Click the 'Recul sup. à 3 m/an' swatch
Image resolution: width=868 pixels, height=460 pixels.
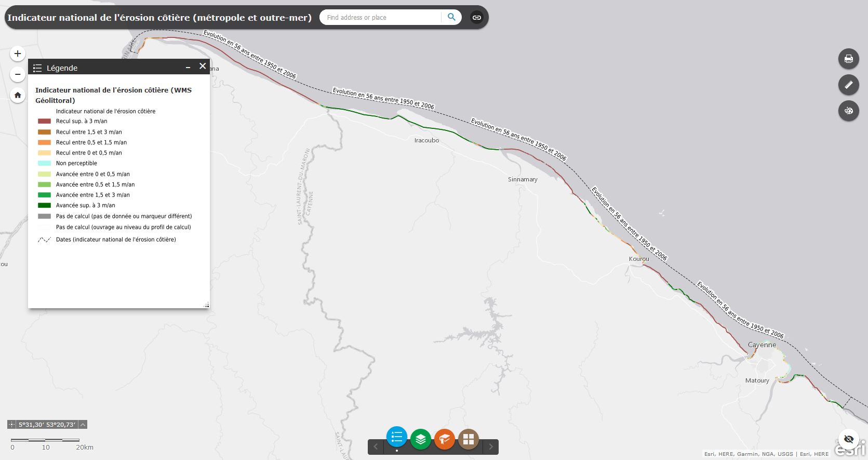[x=45, y=121]
